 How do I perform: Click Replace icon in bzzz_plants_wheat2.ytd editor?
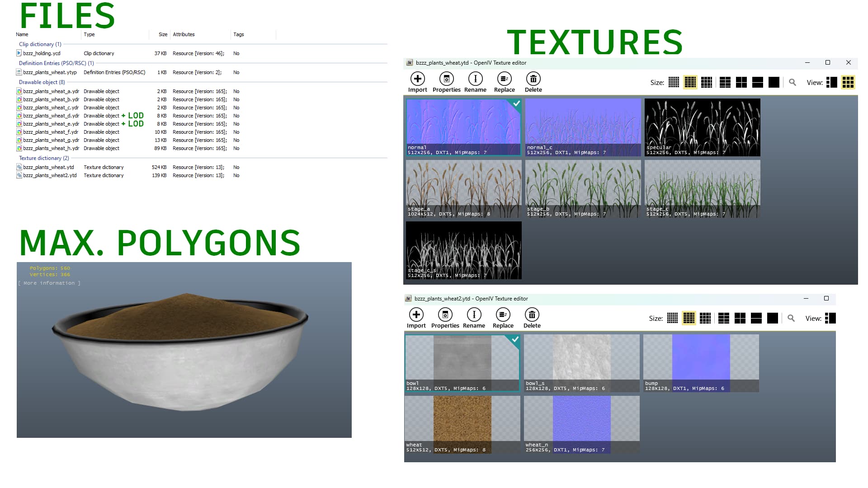[x=503, y=315]
